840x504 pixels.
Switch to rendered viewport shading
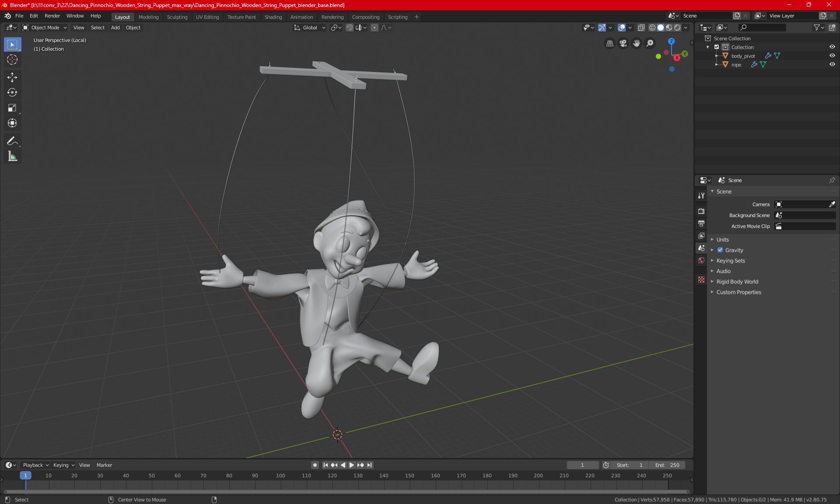click(677, 28)
